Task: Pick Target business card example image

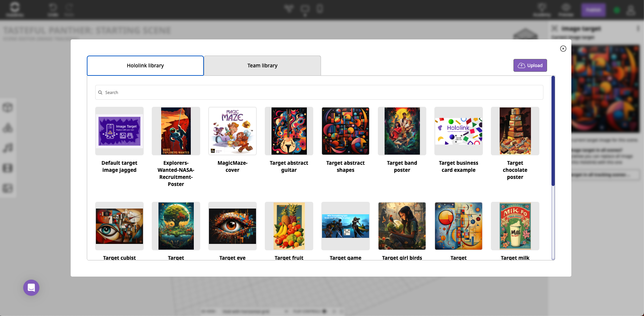Action: 459,131
